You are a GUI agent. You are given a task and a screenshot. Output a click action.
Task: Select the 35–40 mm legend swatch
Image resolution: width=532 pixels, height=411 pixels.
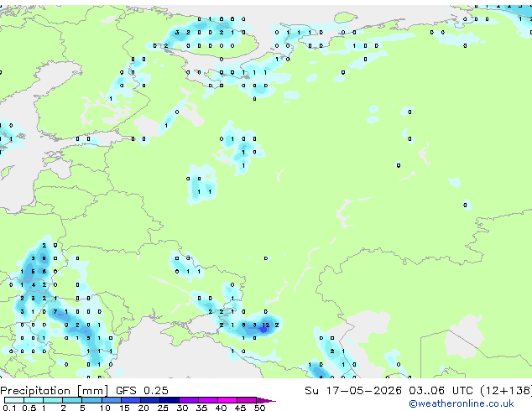point(208,400)
